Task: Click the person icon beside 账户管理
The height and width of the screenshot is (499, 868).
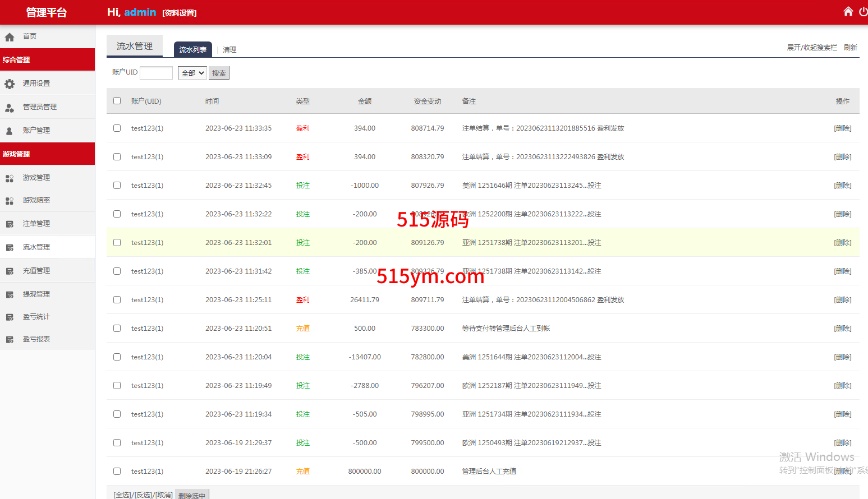Action: click(10, 131)
